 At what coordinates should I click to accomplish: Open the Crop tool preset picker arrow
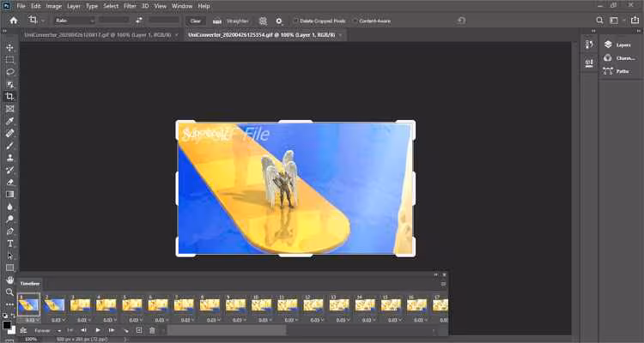[x=43, y=21]
